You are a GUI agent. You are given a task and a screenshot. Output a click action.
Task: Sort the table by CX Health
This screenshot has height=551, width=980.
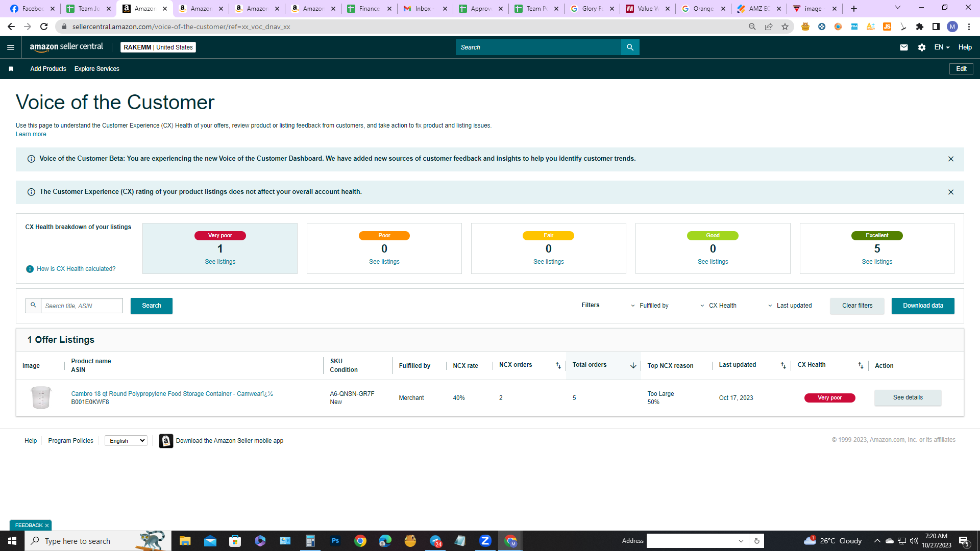(861, 365)
